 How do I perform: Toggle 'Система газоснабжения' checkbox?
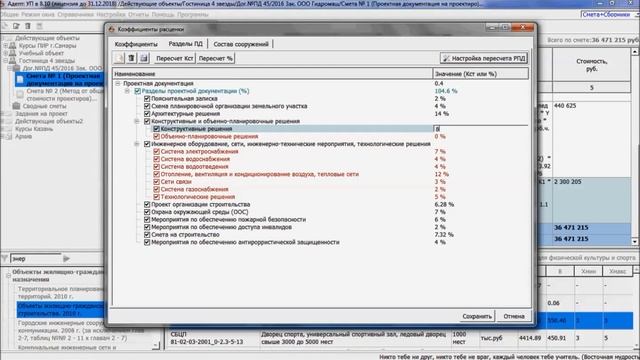point(156,189)
